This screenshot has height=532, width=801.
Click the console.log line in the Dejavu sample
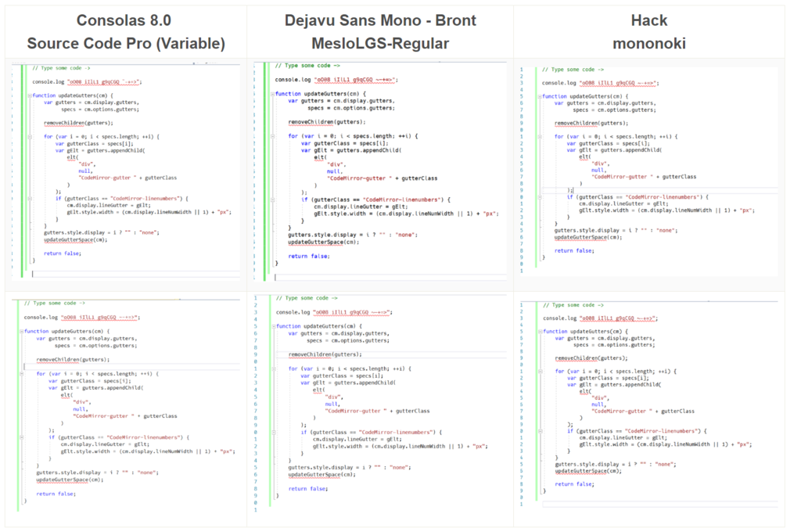[336, 80]
